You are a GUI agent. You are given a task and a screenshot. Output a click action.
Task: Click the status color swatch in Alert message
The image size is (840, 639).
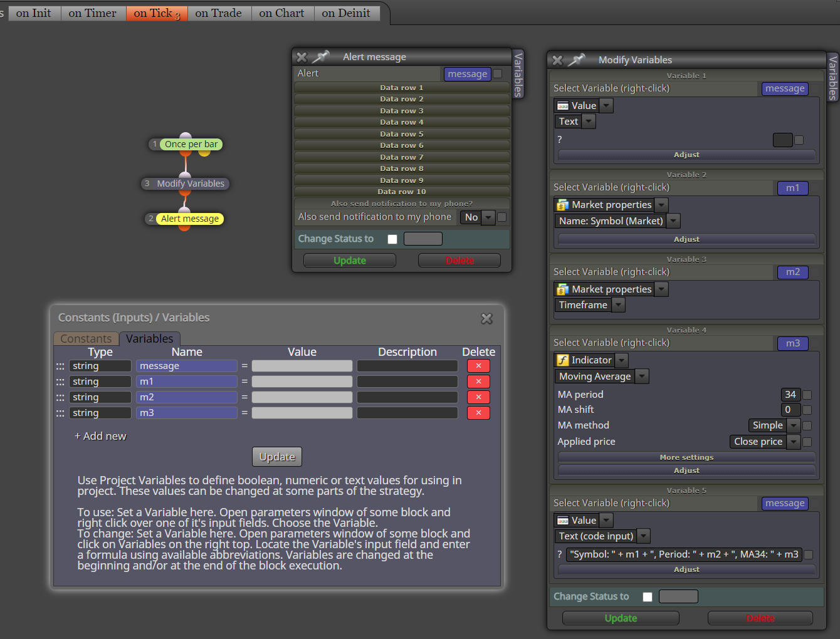423,239
